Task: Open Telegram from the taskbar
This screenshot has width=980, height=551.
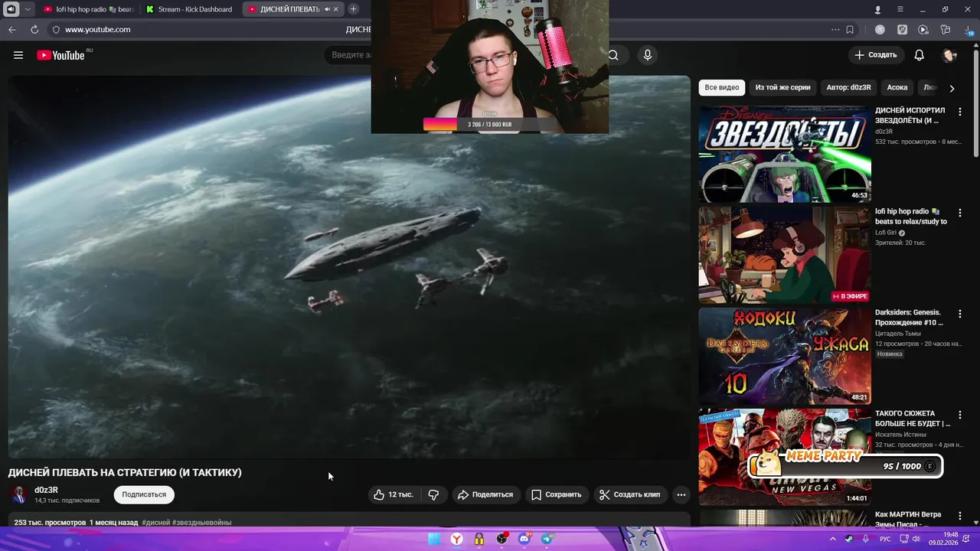Action: coord(547,539)
